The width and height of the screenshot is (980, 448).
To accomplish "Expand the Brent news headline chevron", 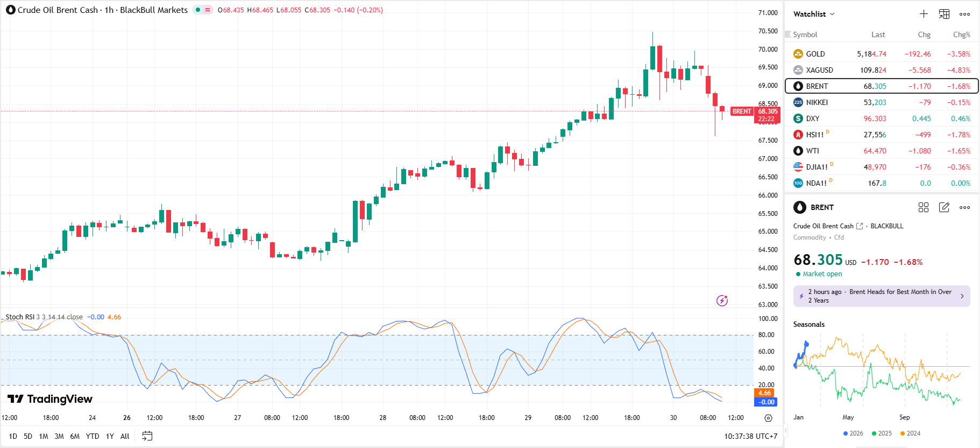I will 962,296.
